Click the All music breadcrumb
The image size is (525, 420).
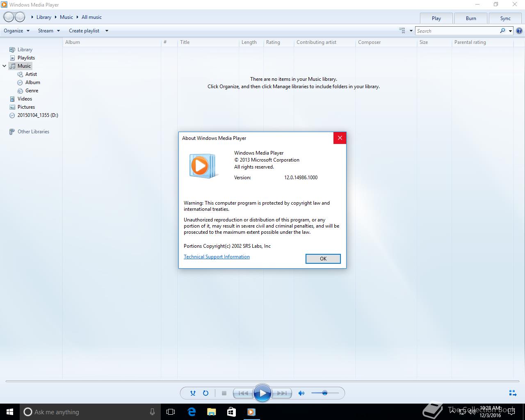(91, 17)
